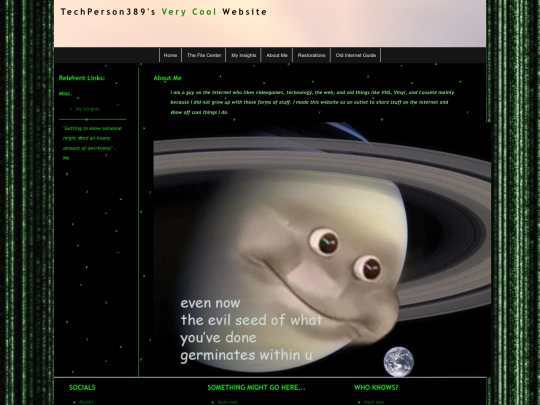Click the Saturn meme image
The width and height of the screenshot is (540, 405).
tap(322, 249)
